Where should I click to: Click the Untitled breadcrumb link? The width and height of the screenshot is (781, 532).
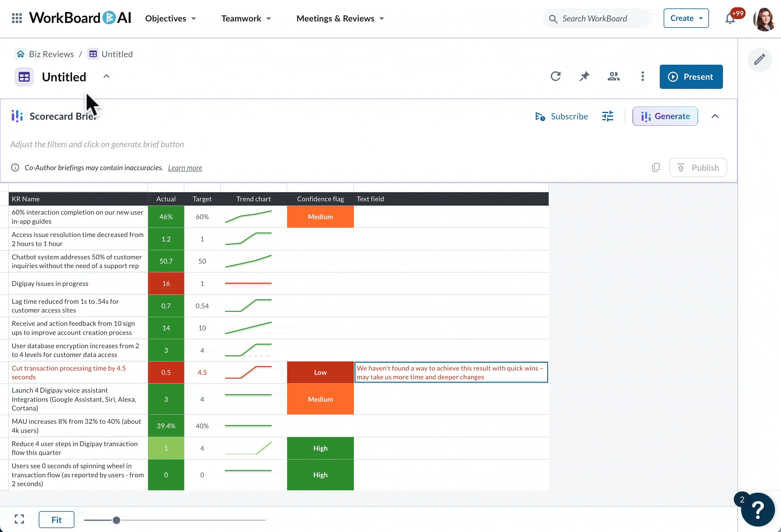pyautogui.click(x=117, y=54)
